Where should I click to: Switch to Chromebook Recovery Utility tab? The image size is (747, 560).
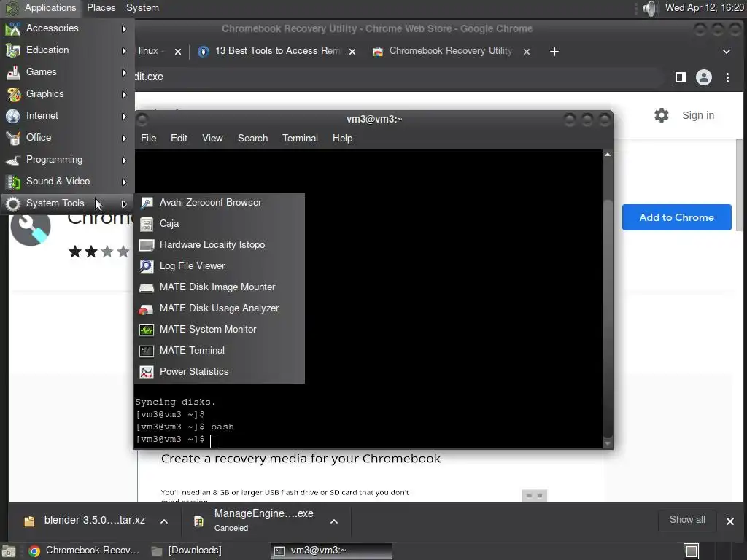coord(450,51)
